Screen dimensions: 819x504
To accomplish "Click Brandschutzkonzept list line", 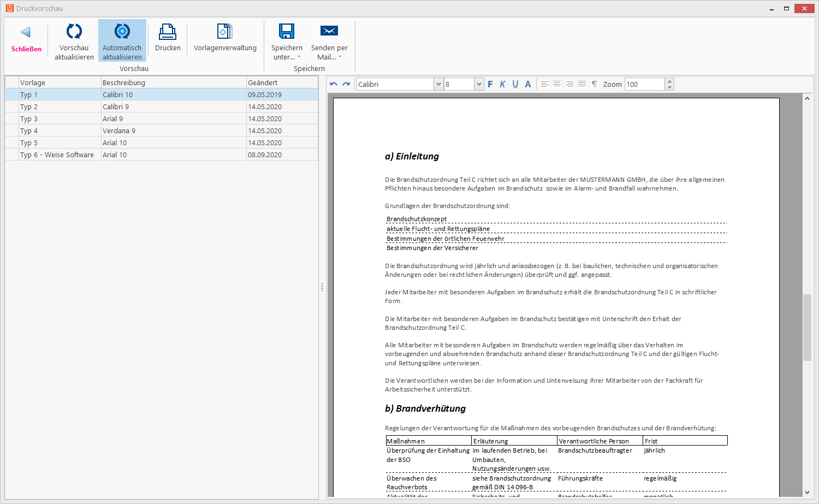I will (417, 219).
